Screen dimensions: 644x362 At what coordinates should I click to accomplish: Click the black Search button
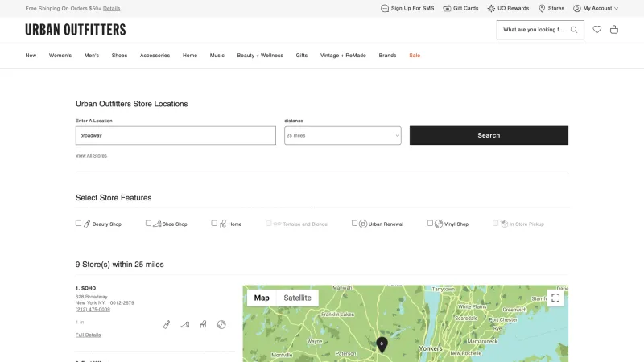click(x=489, y=135)
